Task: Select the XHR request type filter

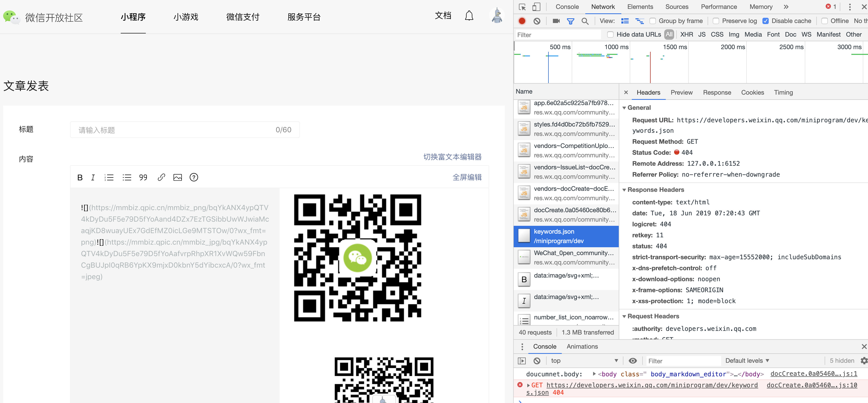Action: pyautogui.click(x=686, y=35)
